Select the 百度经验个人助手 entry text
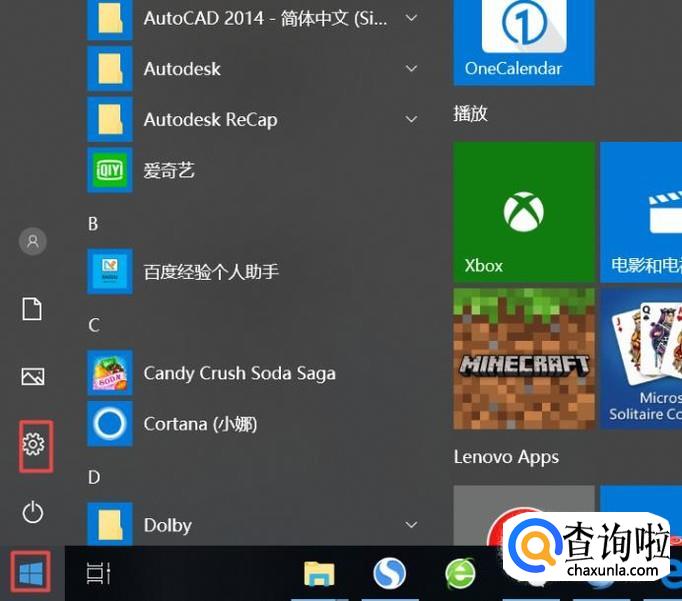Image resolution: width=682 pixels, height=601 pixels. point(211,272)
